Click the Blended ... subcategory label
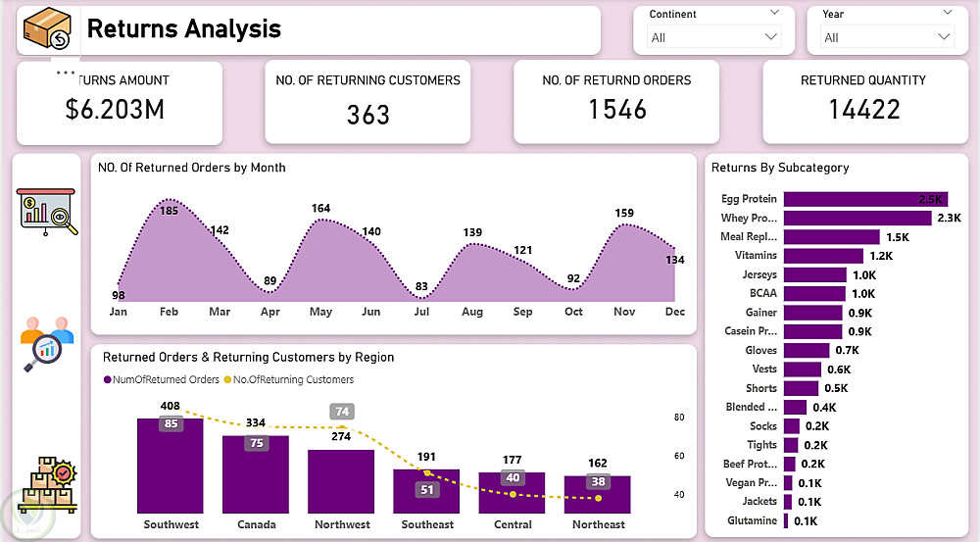This screenshot has width=980, height=542. [x=752, y=407]
